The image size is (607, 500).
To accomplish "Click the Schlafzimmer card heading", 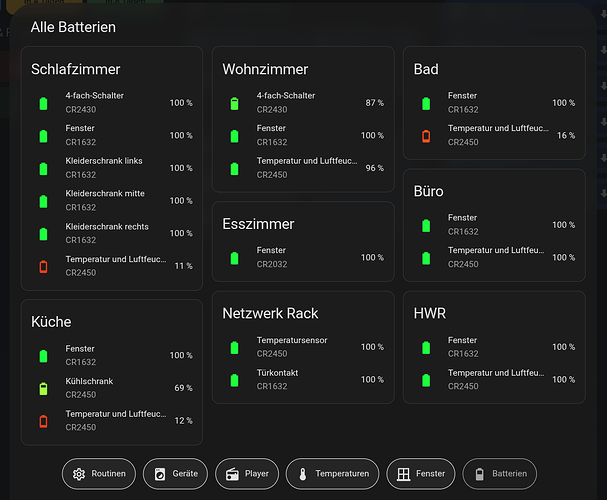I will click(x=75, y=69).
